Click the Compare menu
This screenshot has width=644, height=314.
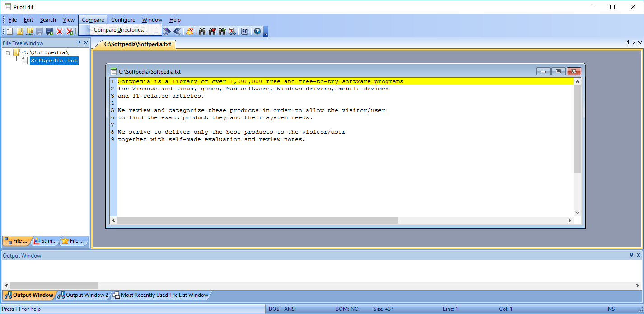click(x=93, y=20)
